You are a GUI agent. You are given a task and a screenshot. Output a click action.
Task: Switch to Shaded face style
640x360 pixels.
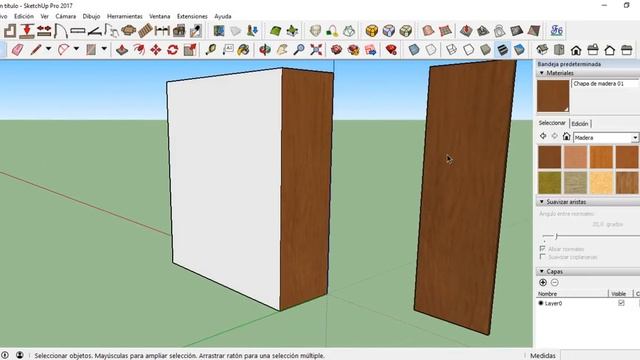click(x=485, y=50)
